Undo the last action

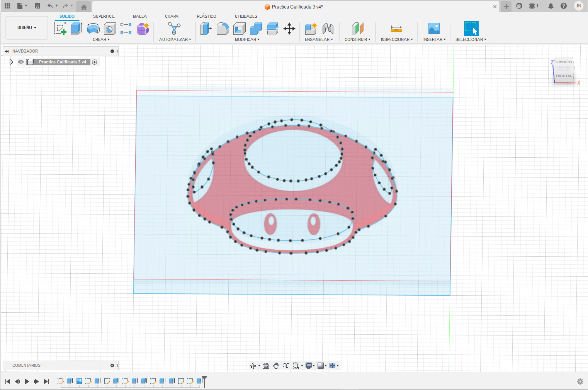(50, 6)
